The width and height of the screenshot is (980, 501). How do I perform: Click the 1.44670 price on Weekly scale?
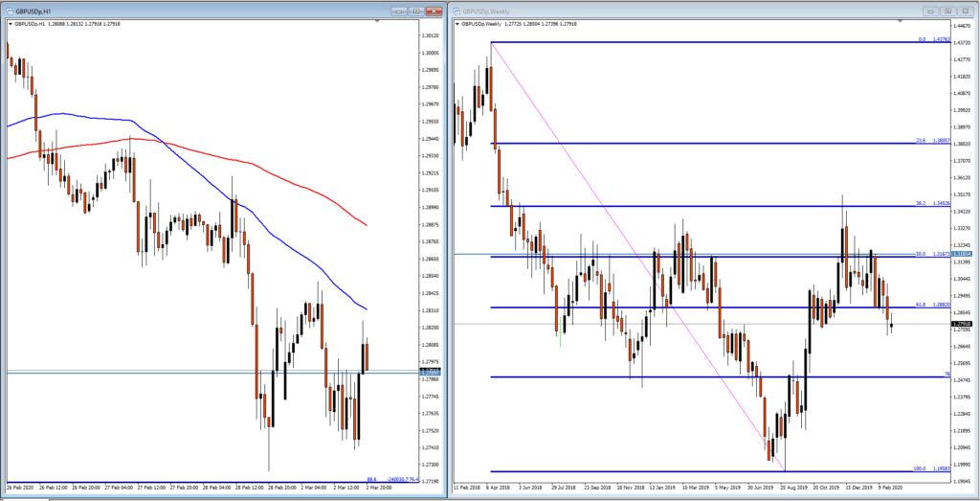pyautogui.click(x=963, y=26)
